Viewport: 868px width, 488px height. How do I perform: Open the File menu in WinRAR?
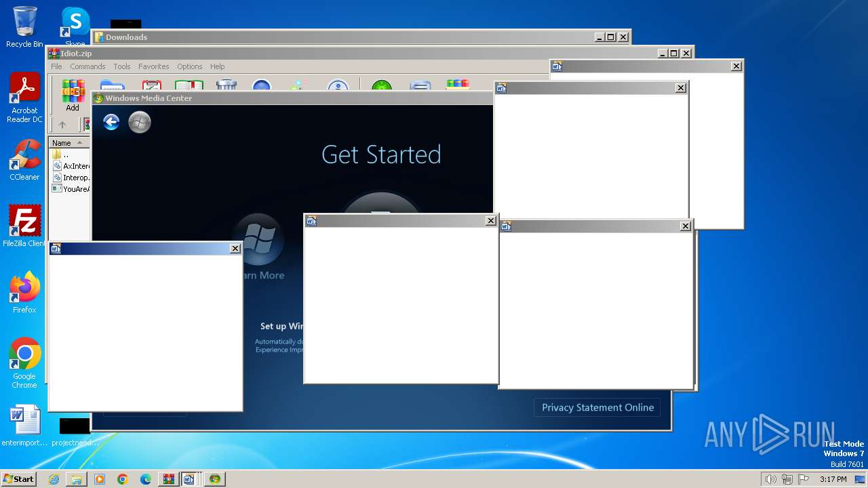56,66
